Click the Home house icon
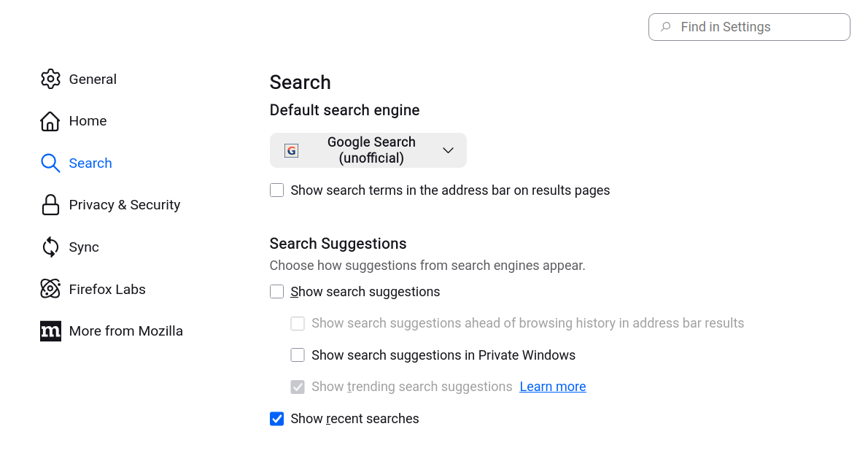The image size is (868, 456). (x=50, y=121)
